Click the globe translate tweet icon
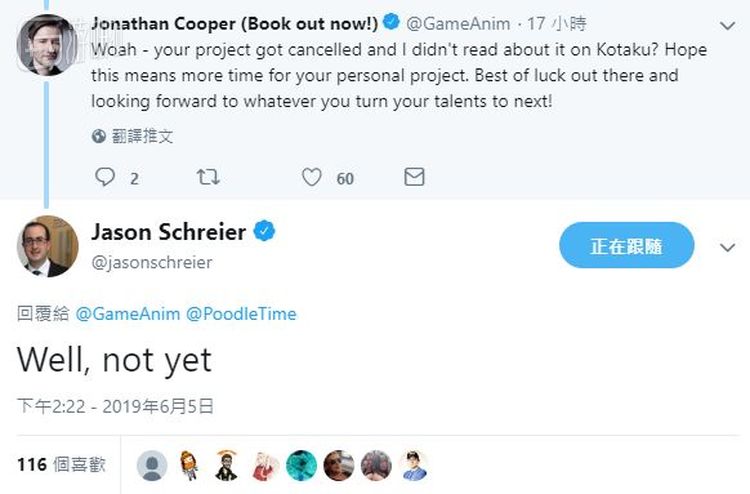This screenshot has width=750, height=494. click(x=98, y=136)
